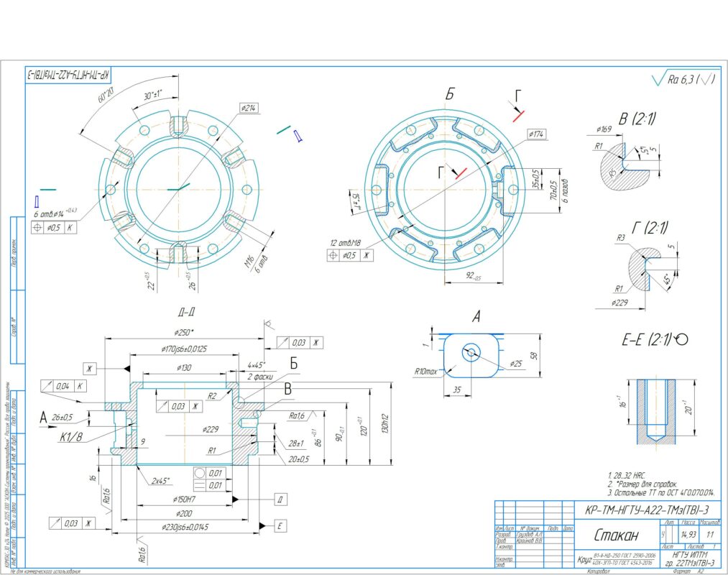Select the 'R5' radius in view В

pos(613,173)
